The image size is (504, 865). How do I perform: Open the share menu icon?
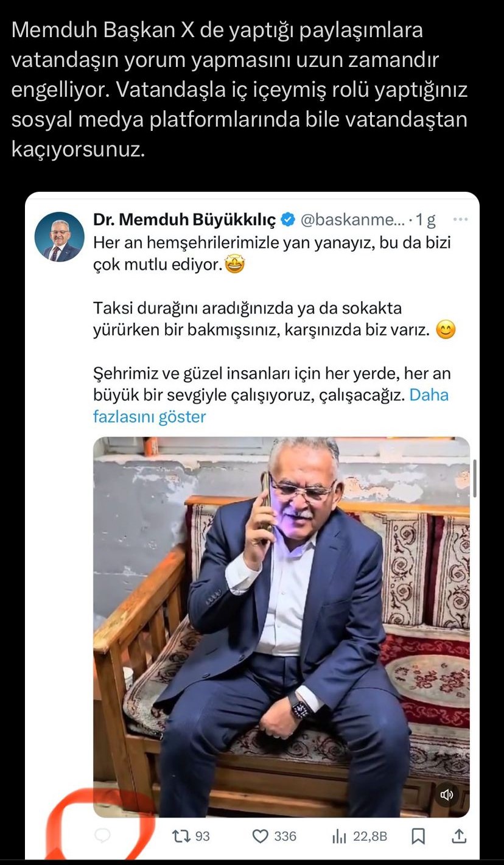tap(460, 836)
